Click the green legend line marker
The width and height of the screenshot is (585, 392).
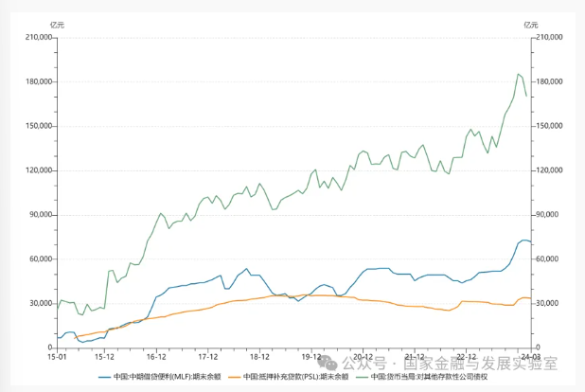tap(361, 376)
